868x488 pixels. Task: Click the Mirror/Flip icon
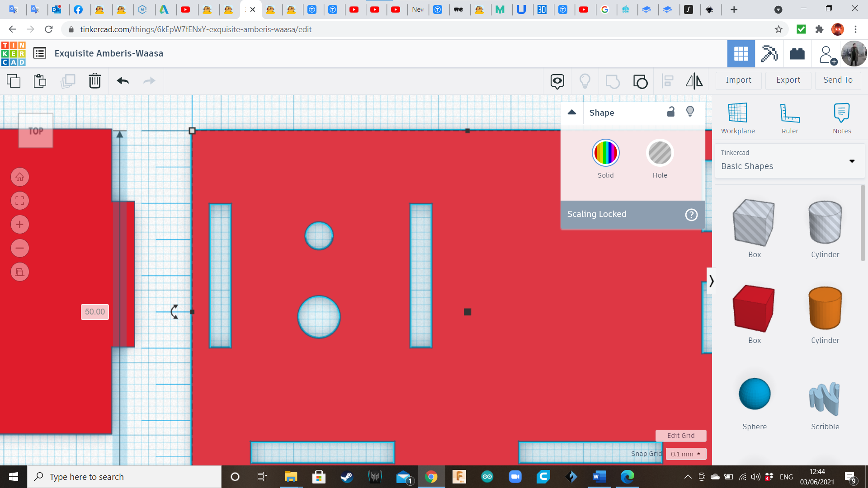pos(694,81)
